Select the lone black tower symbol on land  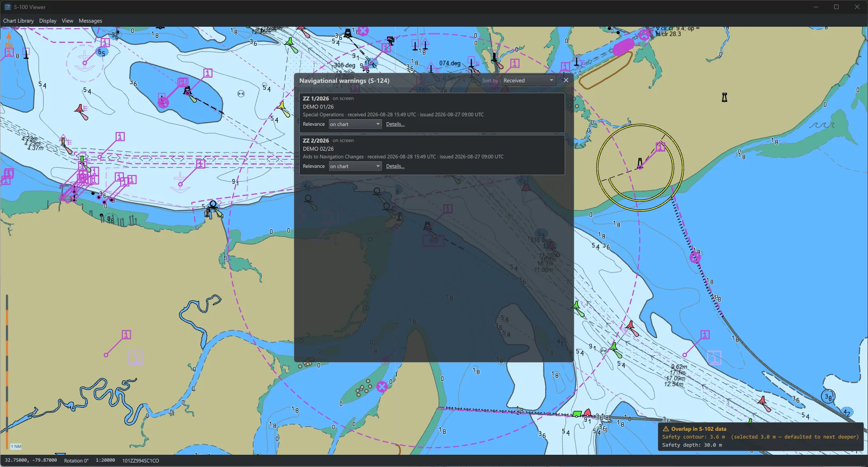724,97
